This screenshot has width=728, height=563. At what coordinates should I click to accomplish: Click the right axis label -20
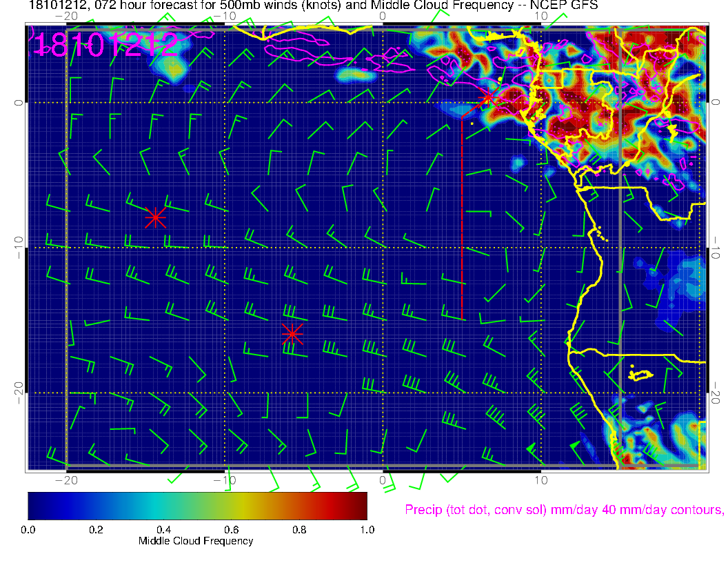716,393
